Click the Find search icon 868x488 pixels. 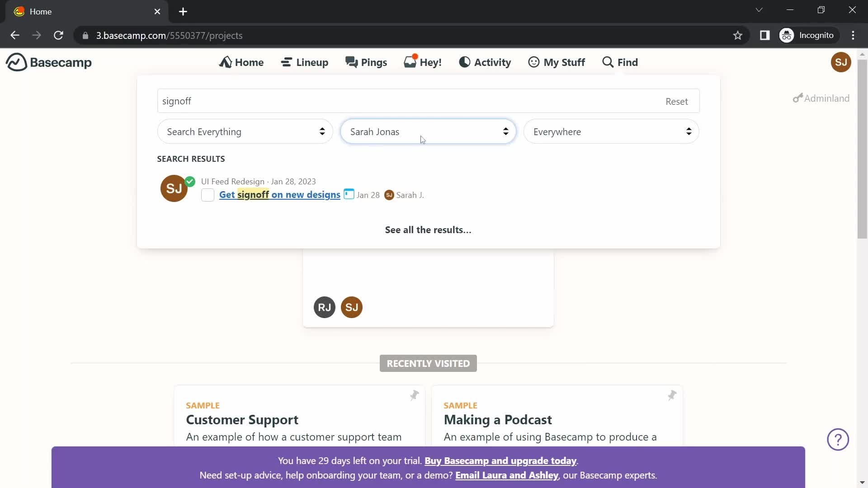click(608, 62)
